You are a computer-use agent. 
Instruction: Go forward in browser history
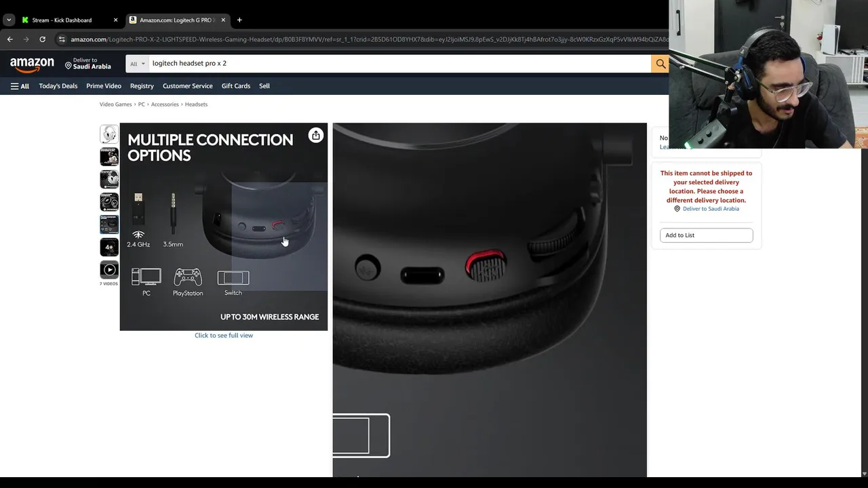tap(26, 39)
